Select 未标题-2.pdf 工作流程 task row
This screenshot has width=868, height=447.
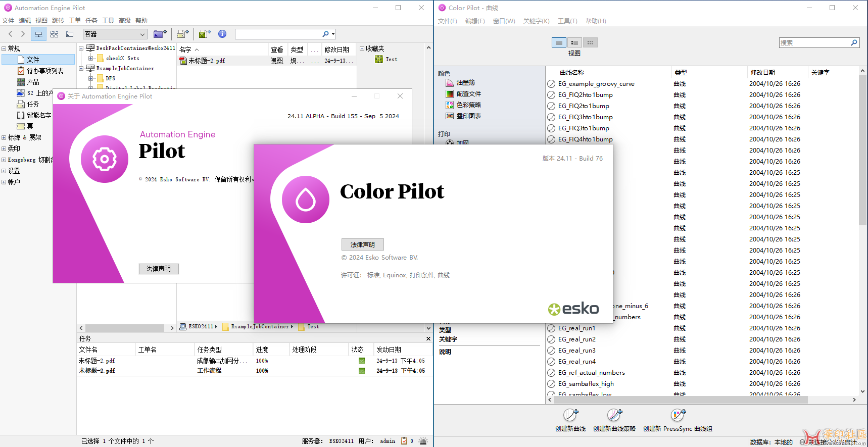[x=254, y=371]
